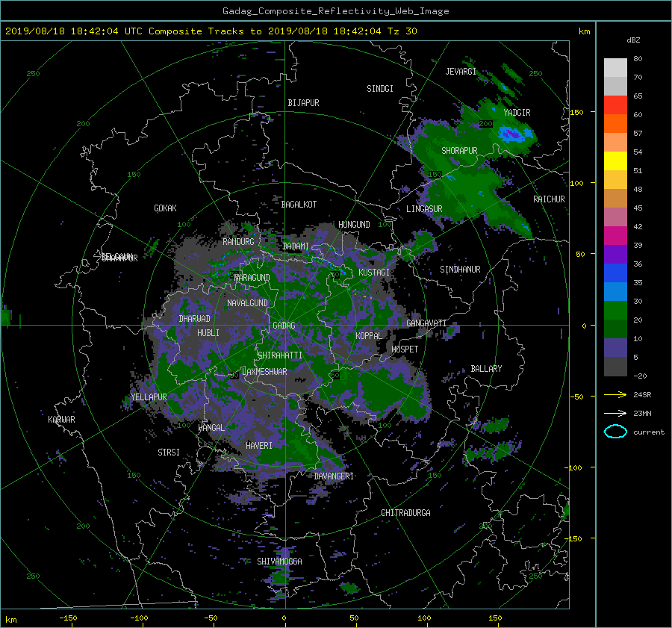Click the KOPPAL city label
This screenshot has height=628, width=672.
[369, 336]
